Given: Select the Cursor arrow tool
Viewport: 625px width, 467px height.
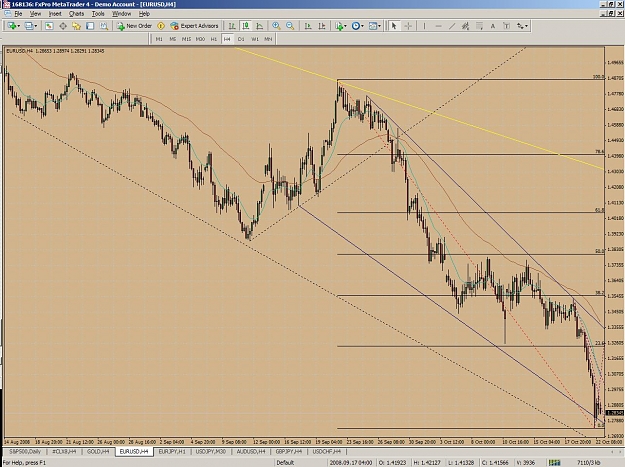Looking at the screenshot, I should coord(394,26).
